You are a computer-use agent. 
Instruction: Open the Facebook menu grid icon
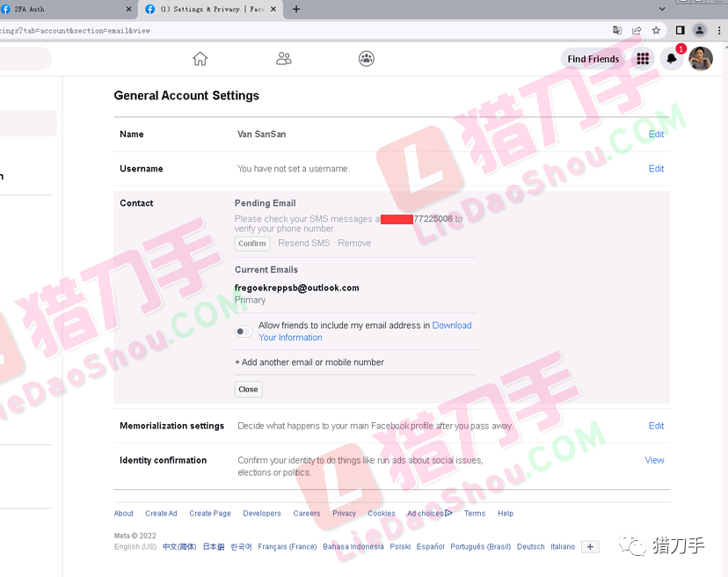click(643, 59)
